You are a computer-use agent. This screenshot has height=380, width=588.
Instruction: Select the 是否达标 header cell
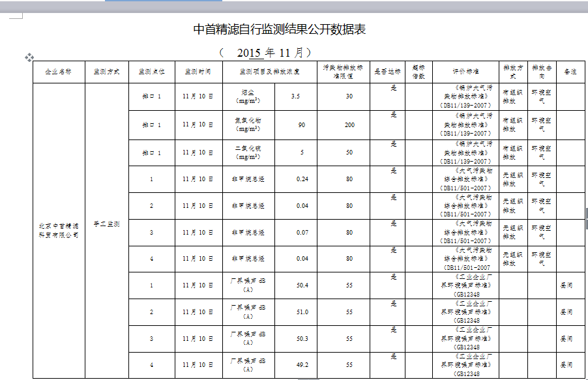[x=387, y=72]
